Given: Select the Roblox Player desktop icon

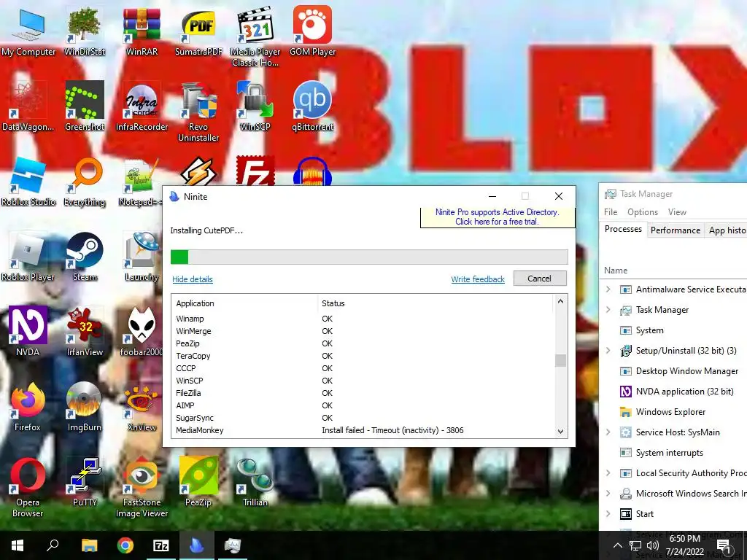Looking at the screenshot, I should click(x=28, y=257).
